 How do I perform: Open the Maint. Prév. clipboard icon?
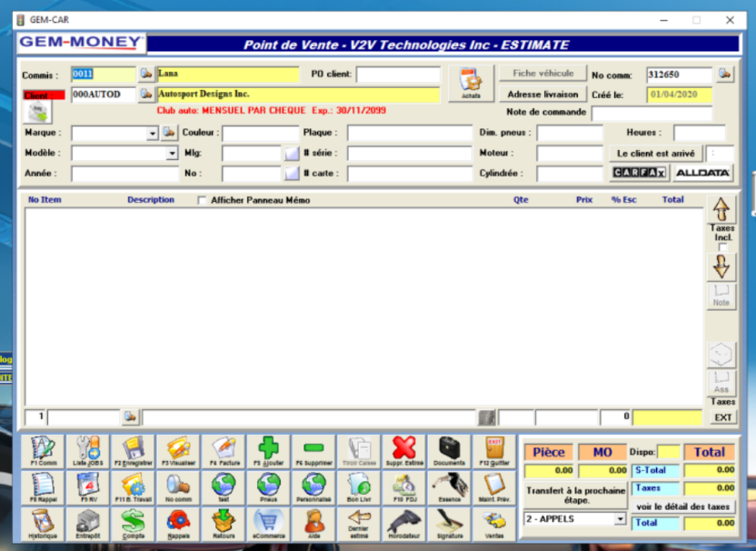494,487
